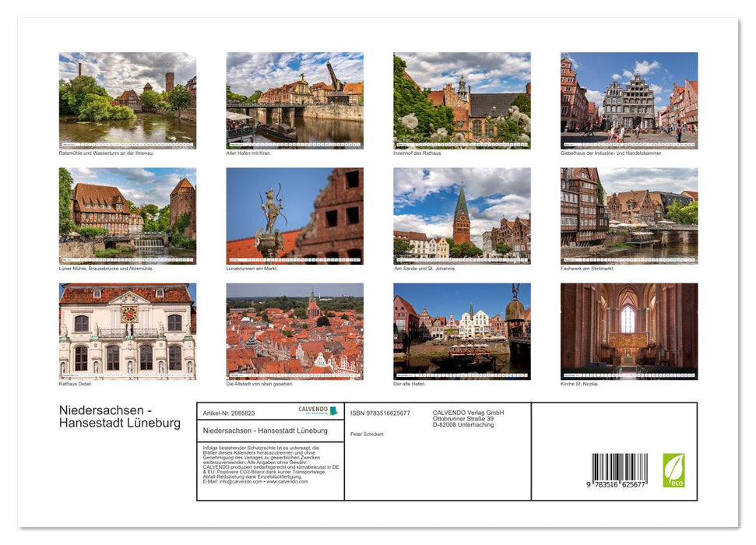The height and width of the screenshot is (545, 756).
Task: Open the CALVENDO Verlag GmbH address entry
Action: [467, 417]
